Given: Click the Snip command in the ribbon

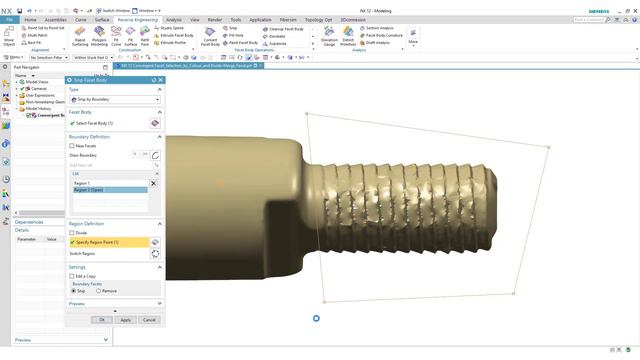Looking at the screenshot, I should coord(230,28).
